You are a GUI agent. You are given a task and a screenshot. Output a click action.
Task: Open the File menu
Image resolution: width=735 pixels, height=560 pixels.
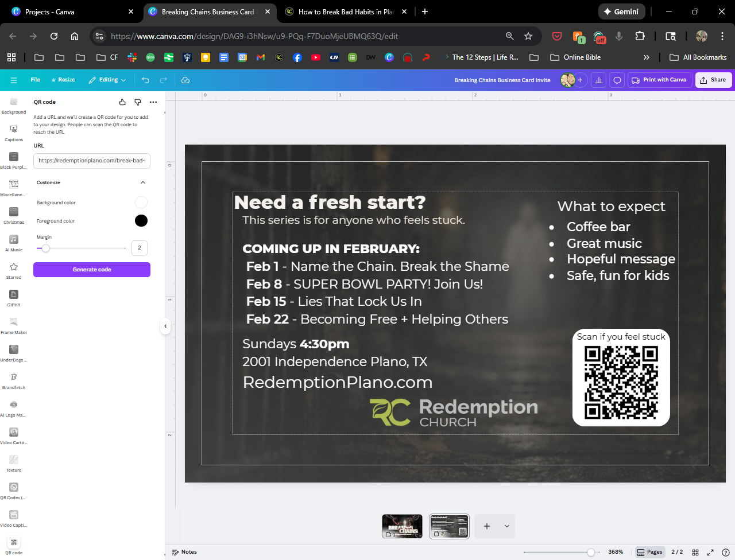click(36, 80)
